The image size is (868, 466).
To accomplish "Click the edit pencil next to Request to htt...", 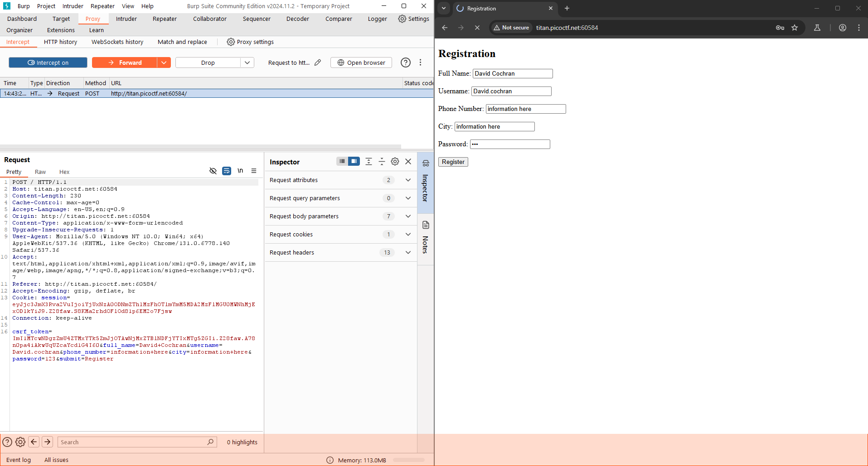I will [x=318, y=62].
